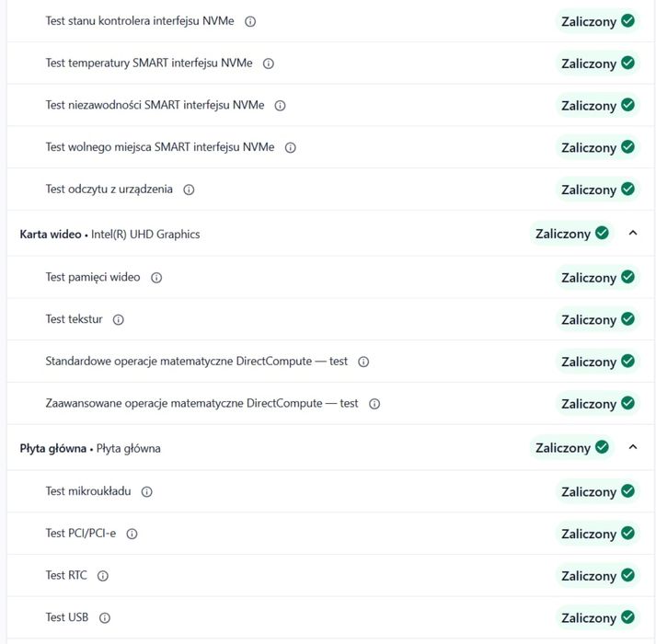
Task: Collapse the Płyta główna section chevron
Action: point(632,447)
